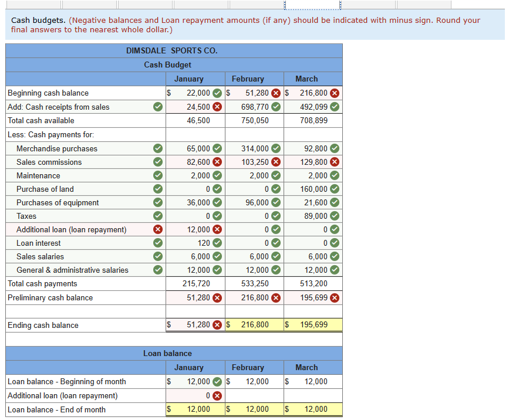Select the Loan interest row label
Viewport: 509px width, 420px height.
(x=39, y=243)
